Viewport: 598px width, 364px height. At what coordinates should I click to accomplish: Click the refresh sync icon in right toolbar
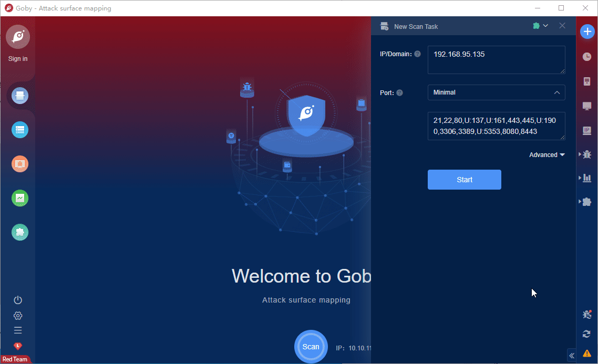(x=586, y=334)
